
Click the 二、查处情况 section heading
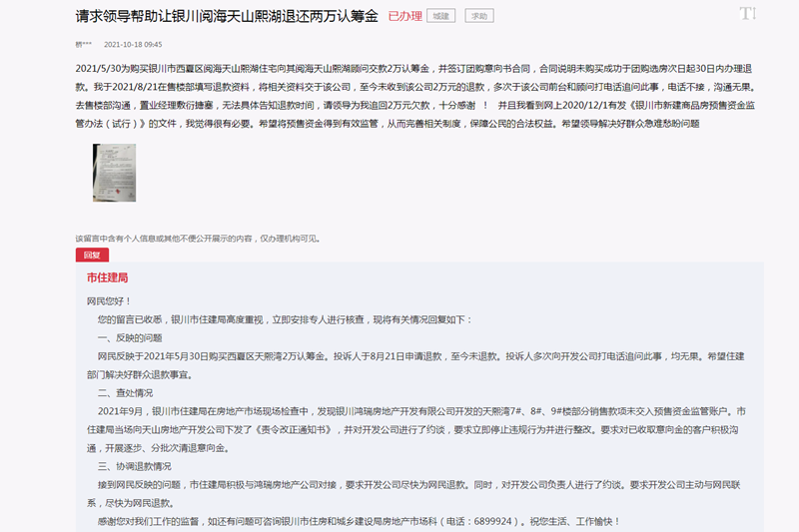(x=125, y=392)
